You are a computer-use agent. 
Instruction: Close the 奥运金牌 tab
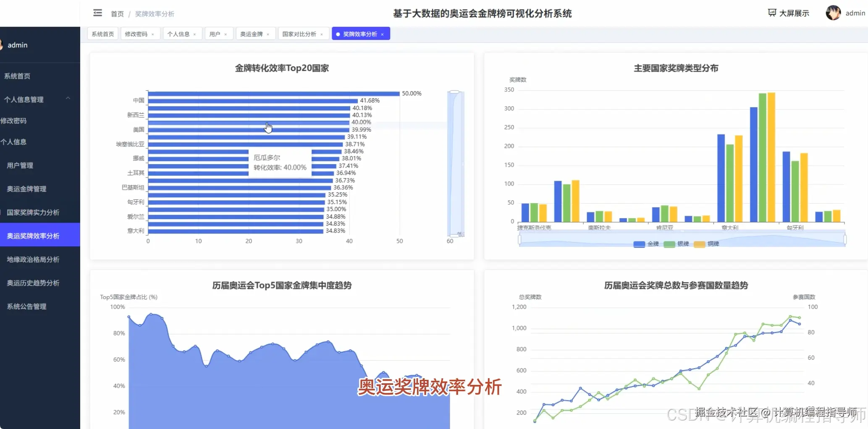coord(268,34)
